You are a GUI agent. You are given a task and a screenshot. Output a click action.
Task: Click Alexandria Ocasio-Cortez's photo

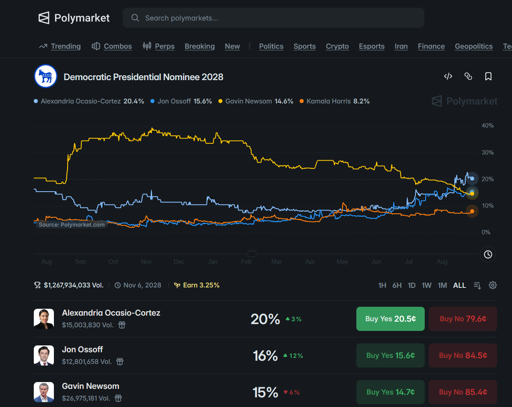coord(44,319)
